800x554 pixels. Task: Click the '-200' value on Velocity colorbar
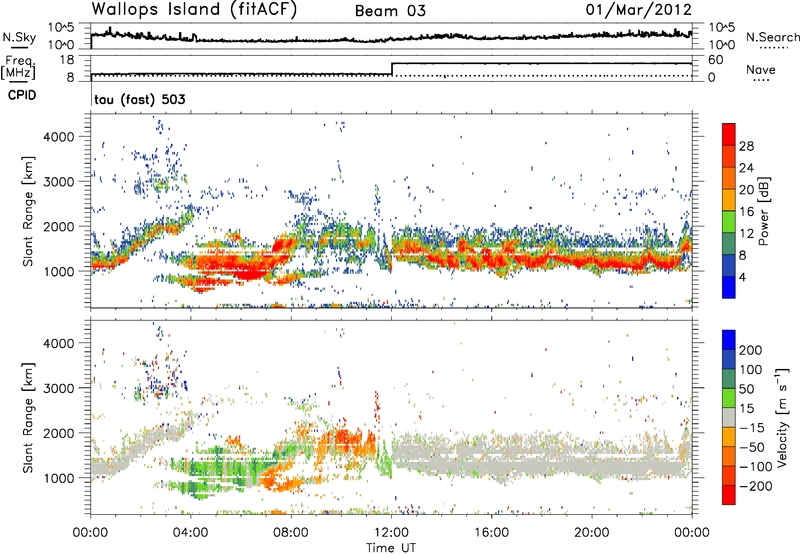pyautogui.click(x=756, y=486)
